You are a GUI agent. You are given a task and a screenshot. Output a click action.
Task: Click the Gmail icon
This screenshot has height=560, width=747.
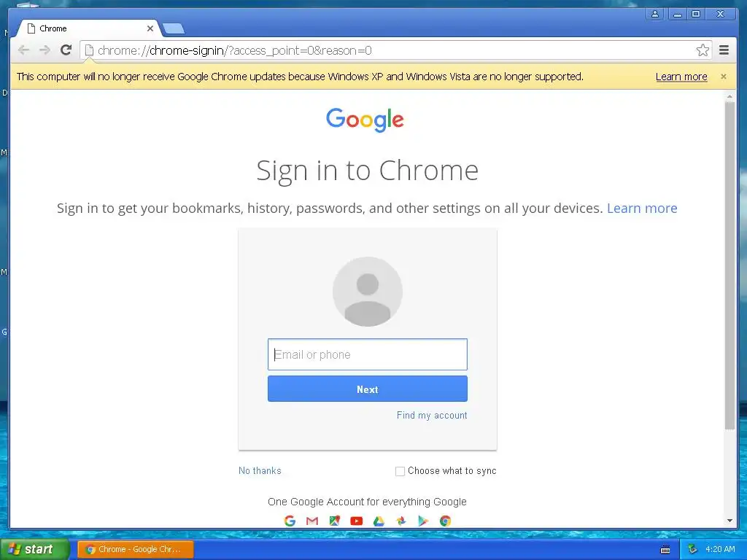(x=312, y=521)
